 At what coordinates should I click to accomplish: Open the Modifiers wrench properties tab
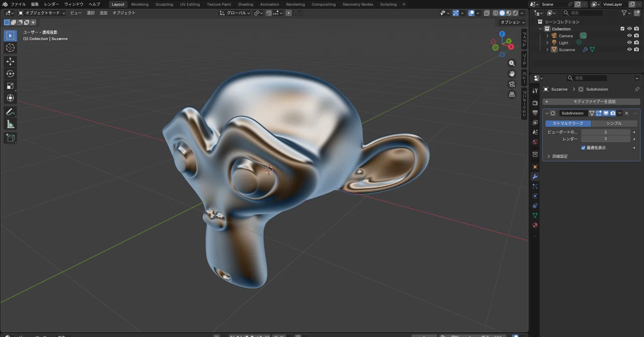click(x=535, y=177)
